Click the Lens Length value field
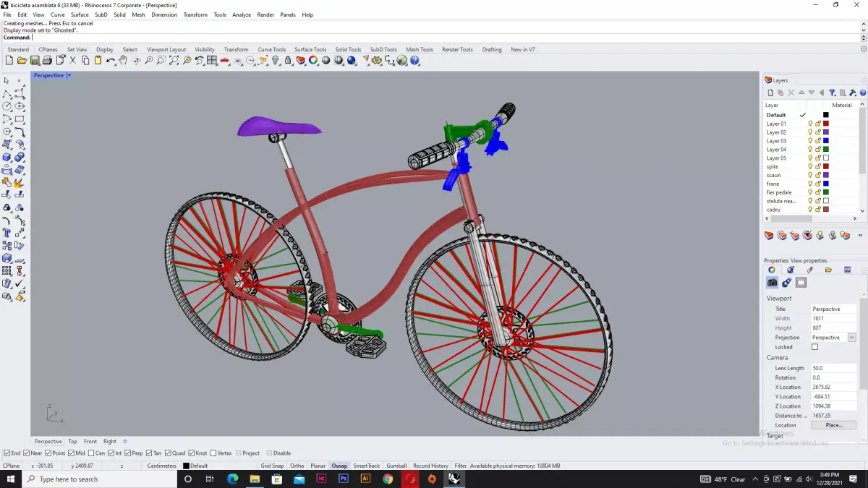 pos(833,368)
